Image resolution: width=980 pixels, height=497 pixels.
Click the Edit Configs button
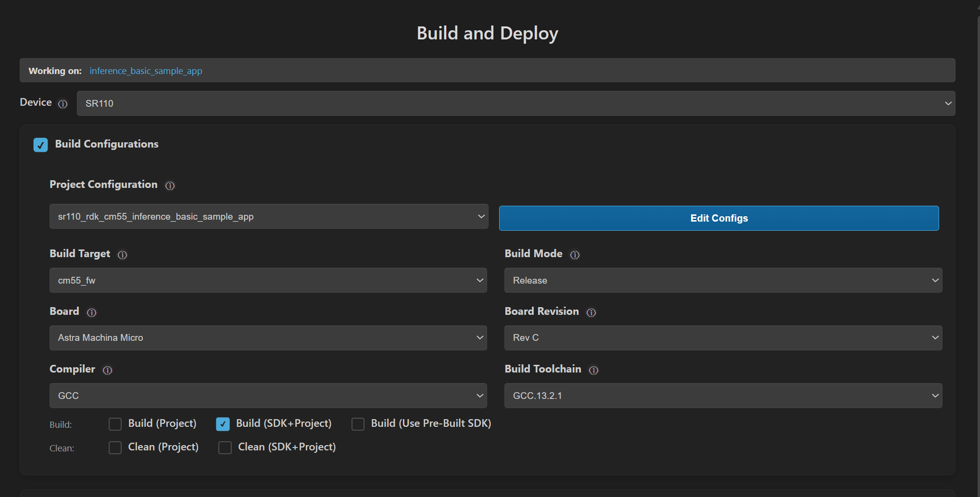click(719, 218)
